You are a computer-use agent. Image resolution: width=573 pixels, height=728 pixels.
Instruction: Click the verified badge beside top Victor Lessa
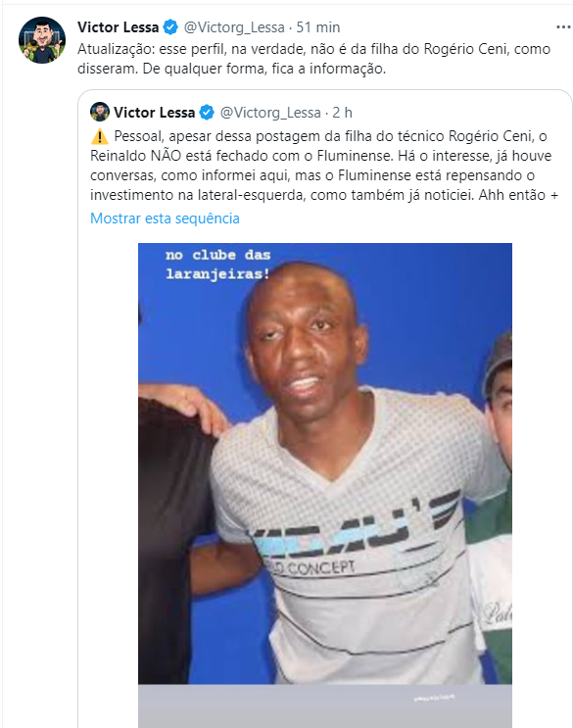click(x=170, y=27)
